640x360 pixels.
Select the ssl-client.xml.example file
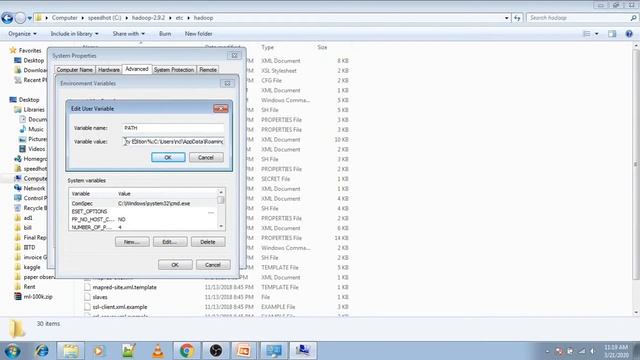(x=120, y=307)
